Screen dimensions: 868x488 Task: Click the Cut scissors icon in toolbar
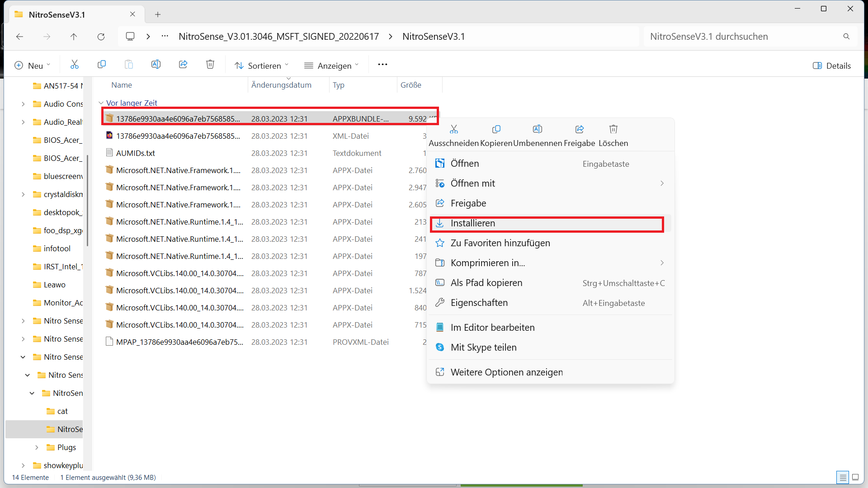(x=75, y=65)
